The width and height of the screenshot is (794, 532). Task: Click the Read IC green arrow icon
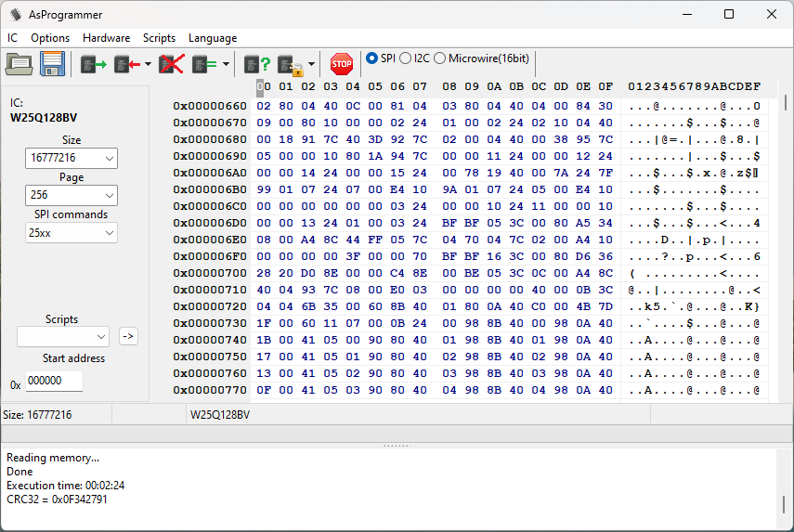[x=93, y=64]
